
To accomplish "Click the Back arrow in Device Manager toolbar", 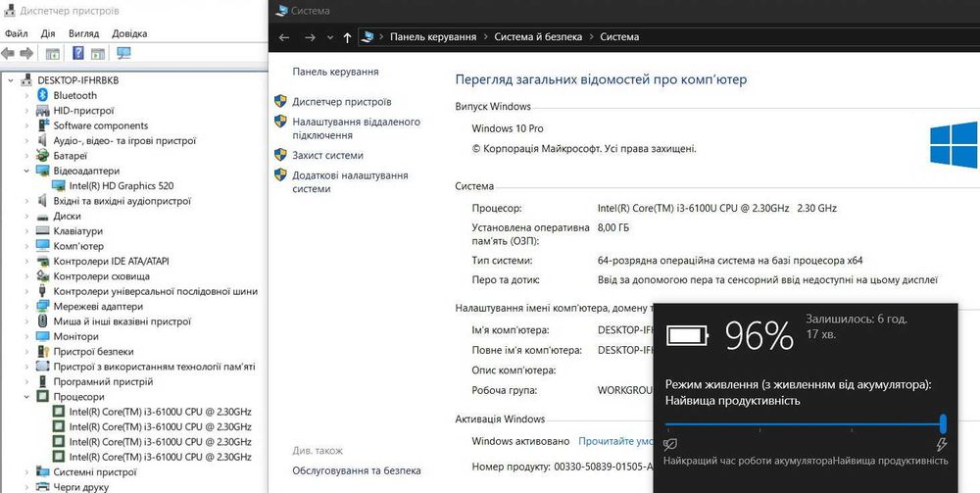I will tap(8, 54).
